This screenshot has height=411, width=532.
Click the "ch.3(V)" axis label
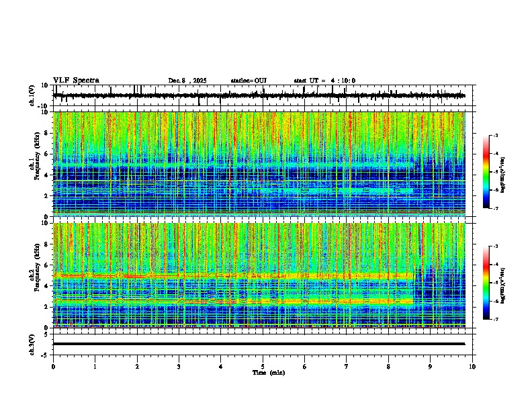pos(32,345)
